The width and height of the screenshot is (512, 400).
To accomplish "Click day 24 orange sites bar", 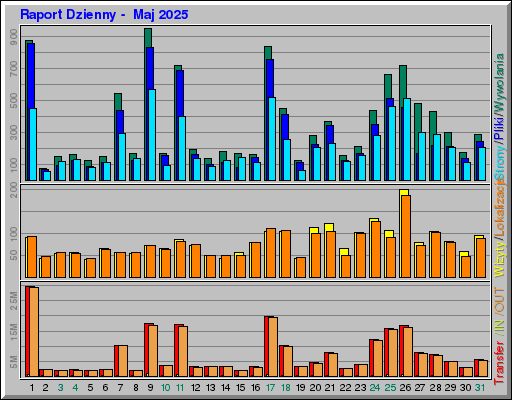I will pos(376,249).
